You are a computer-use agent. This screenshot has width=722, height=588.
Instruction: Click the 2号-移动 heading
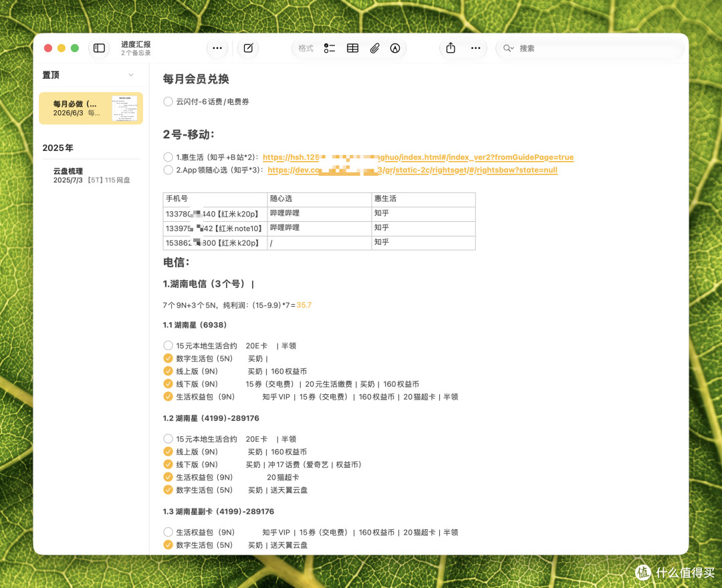[x=189, y=135]
